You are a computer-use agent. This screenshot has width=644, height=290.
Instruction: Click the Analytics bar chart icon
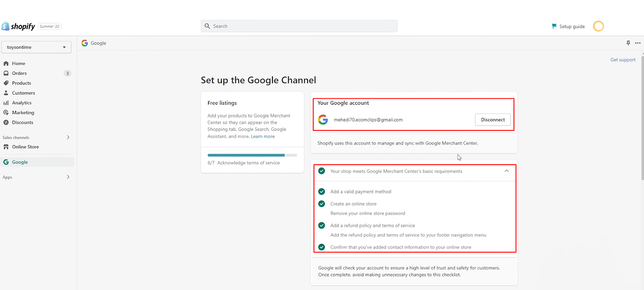point(6,103)
